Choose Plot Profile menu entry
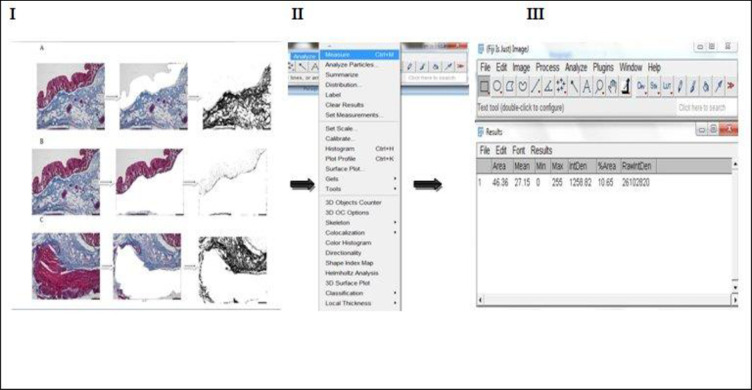 coord(360,159)
